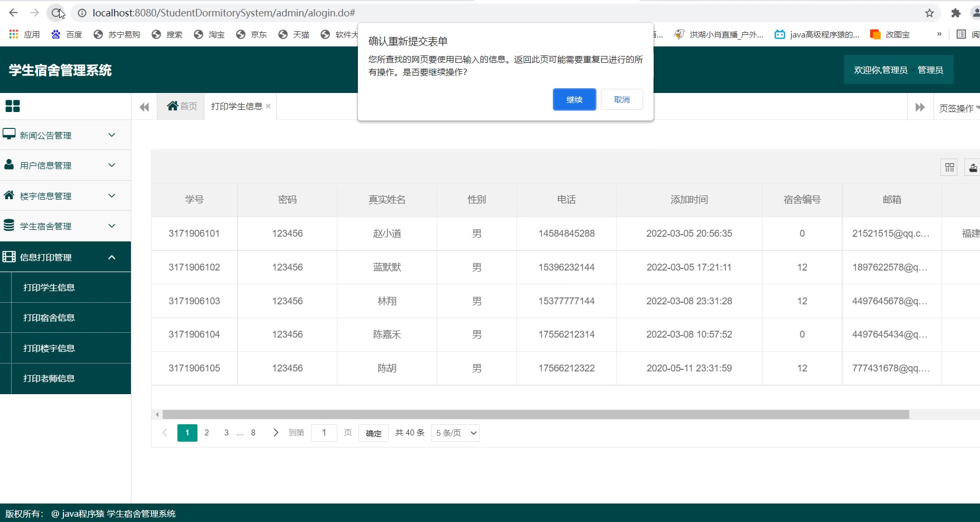The image size is (980, 522).
Task: Click the sidebar grid menu toggle icon
Action: (13, 106)
